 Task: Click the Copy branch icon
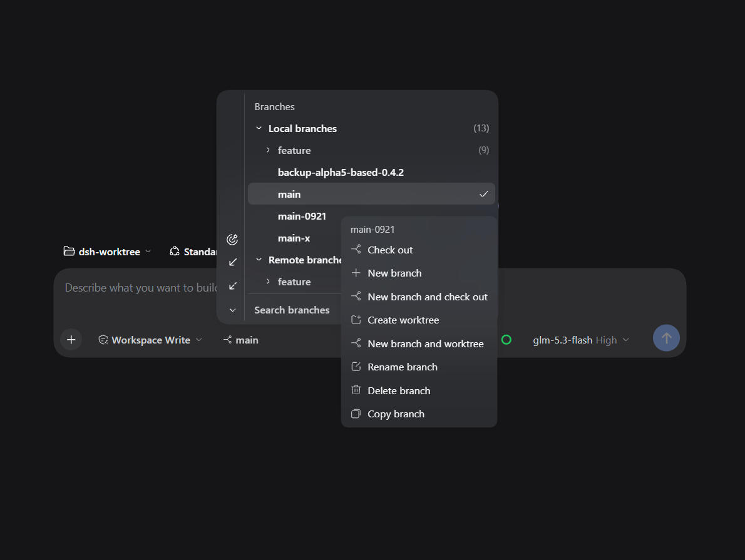[356, 414]
